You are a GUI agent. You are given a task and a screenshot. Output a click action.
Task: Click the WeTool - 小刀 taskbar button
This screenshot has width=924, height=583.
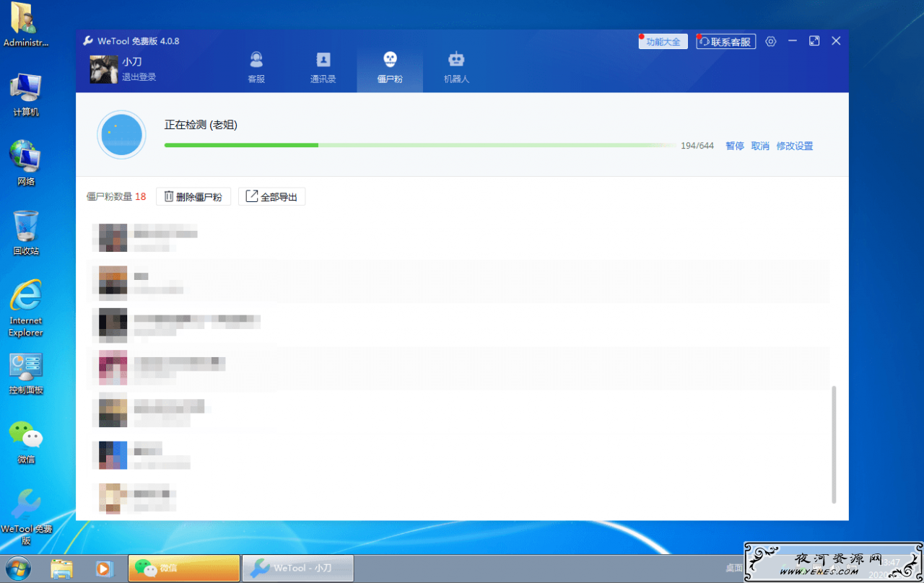297,569
